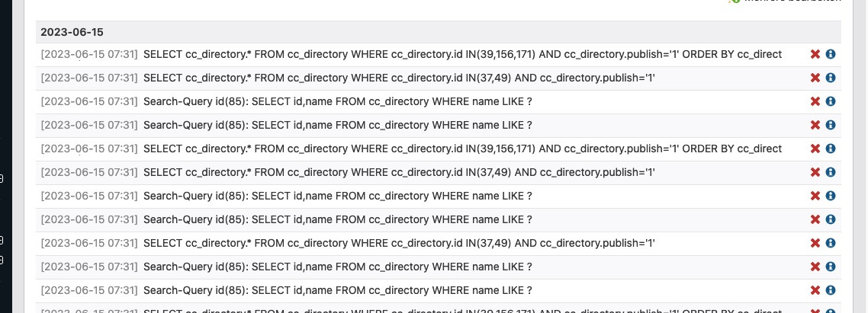
Task: Remove the fourth log row via red X
Action: click(815, 125)
